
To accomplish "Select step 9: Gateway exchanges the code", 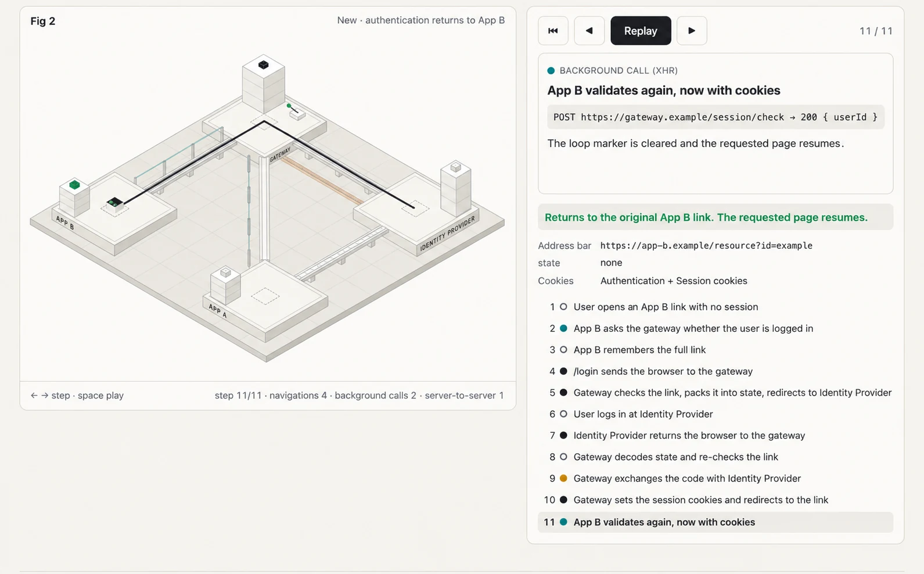I will 716,479.
